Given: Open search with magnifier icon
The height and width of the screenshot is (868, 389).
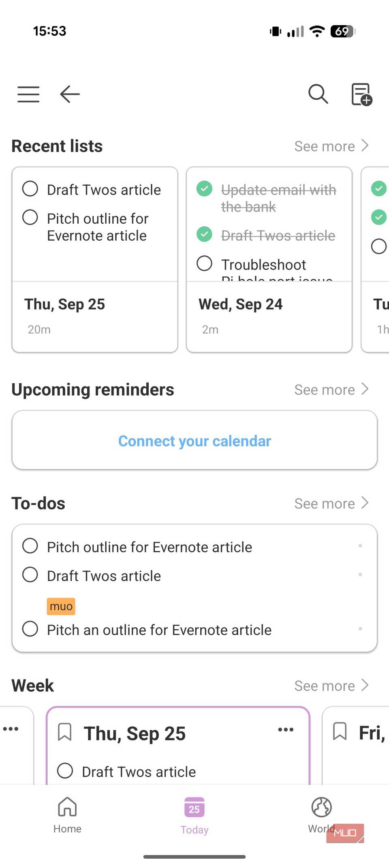Looking at the screenshot, I should (x=318, y=94).
